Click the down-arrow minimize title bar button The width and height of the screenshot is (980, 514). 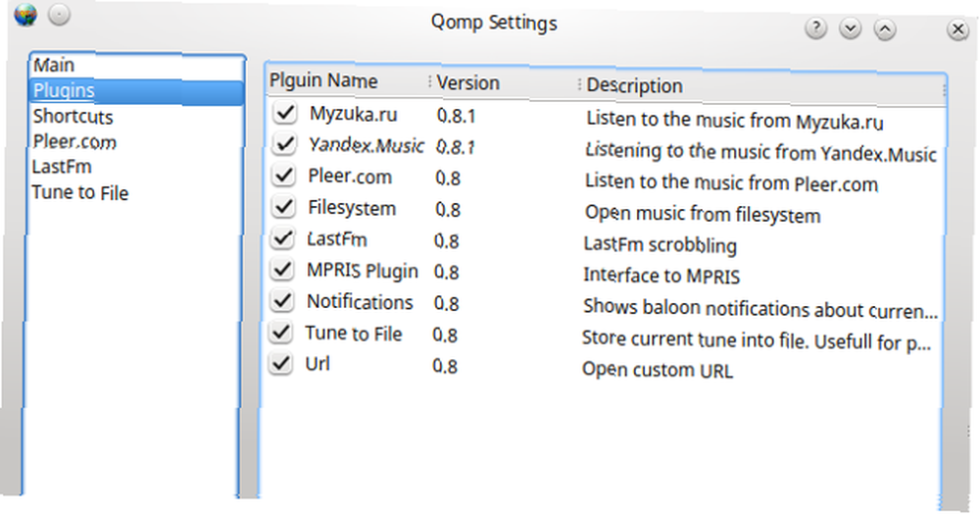[851, 28]
